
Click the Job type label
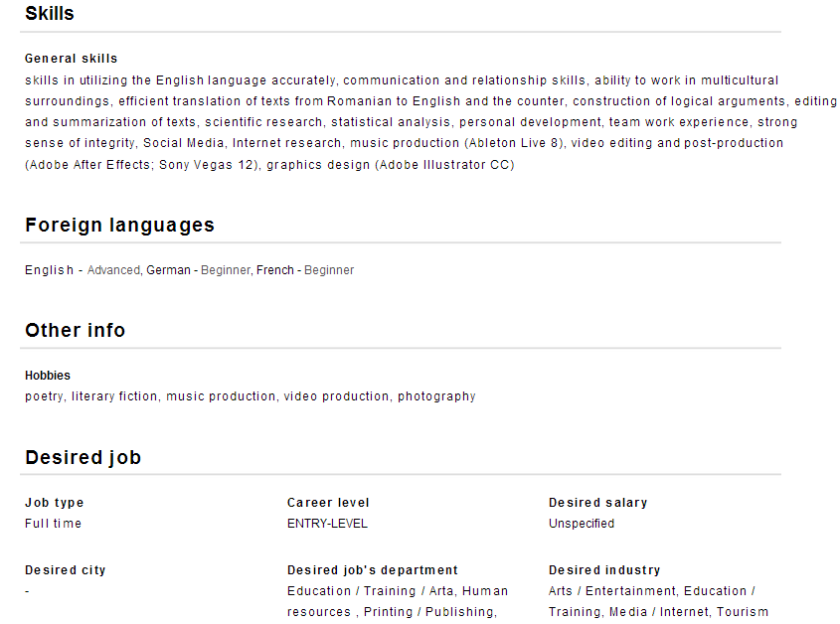(55, 503)
